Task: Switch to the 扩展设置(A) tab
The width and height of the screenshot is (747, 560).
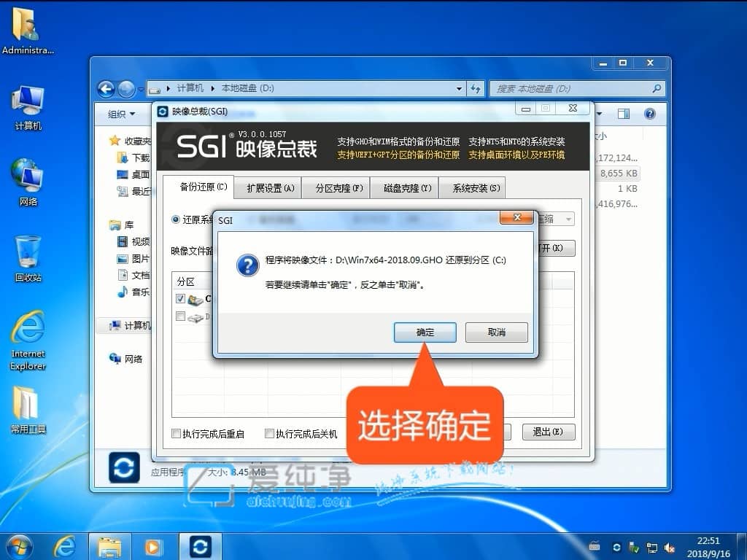Action: (x=268, y=187)
